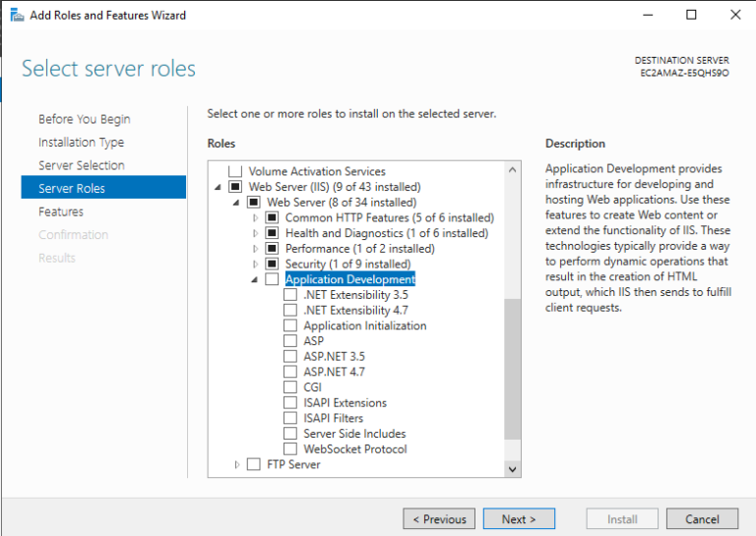
Task: Open the Server Selection step
Action: click(x=82, y=165)
